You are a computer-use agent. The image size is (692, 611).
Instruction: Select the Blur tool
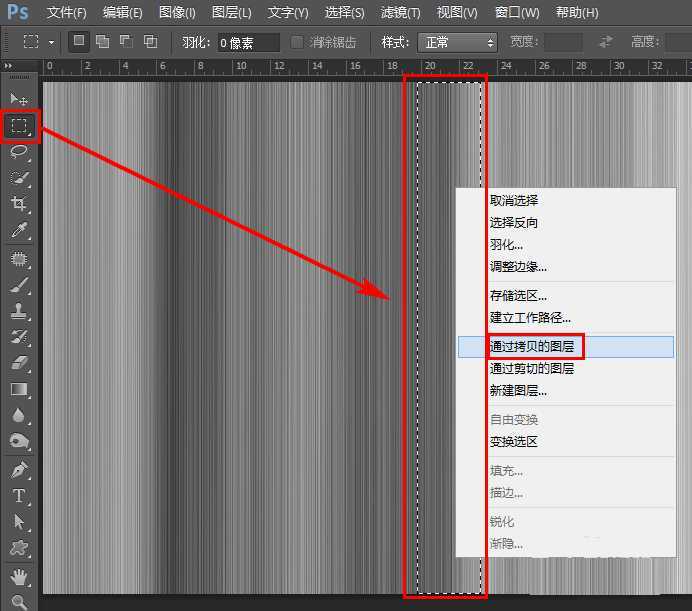click(x=19, y=415)
